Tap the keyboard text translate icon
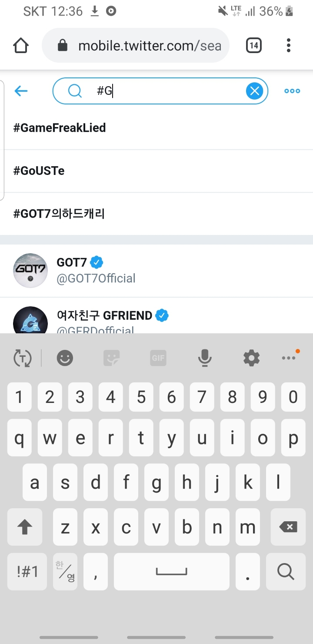The height and width of the screenshot is (644, 313). coord(23,359)
